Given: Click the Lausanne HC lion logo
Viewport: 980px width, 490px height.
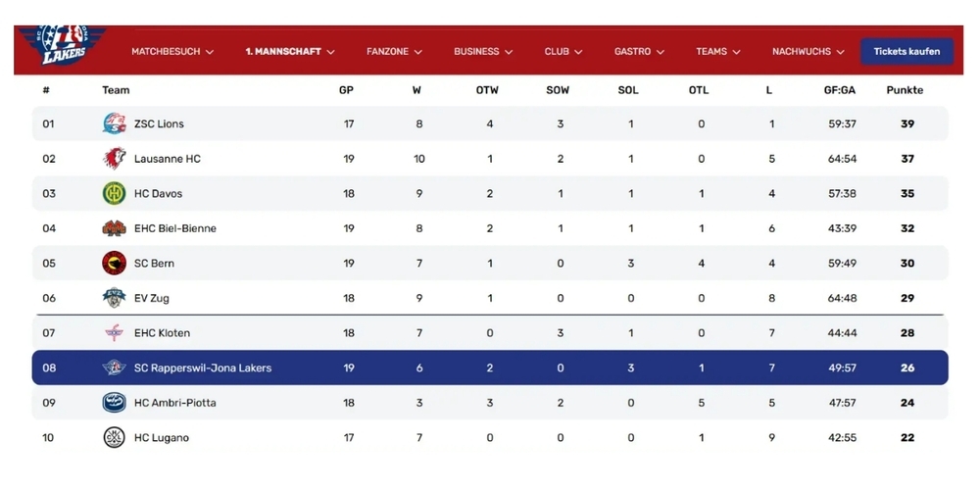Looking at the screenshot, I should 115,158.
